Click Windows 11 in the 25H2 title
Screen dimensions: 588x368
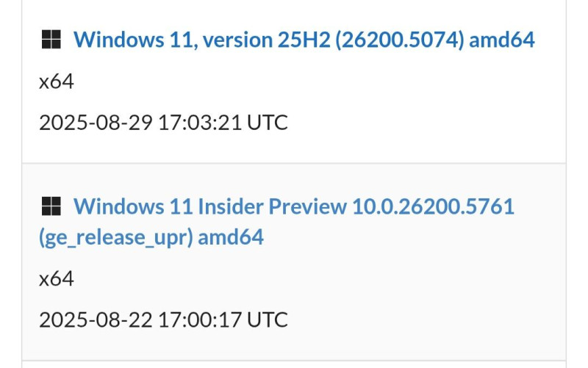coord(136,40)
